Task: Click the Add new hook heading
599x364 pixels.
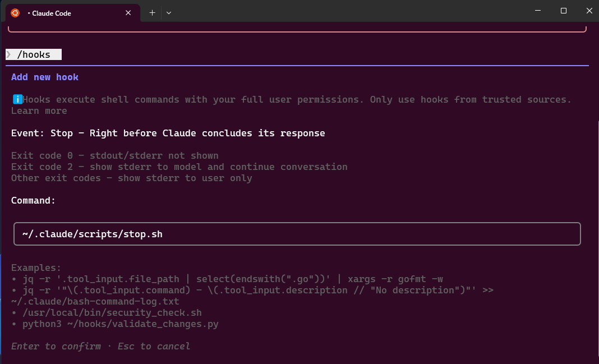Action: (45, 77)
